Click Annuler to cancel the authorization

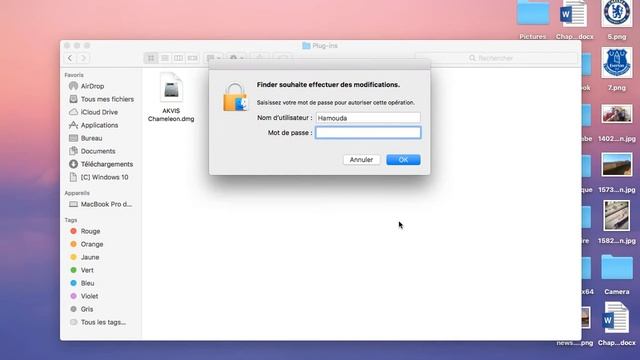click(361, 160)
